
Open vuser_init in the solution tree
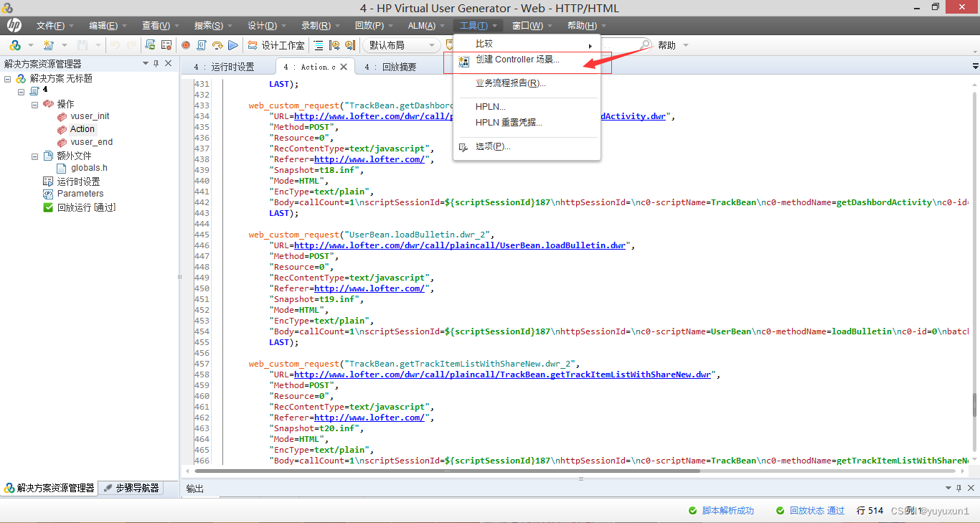pyautogui.click(x=90, y=116)
